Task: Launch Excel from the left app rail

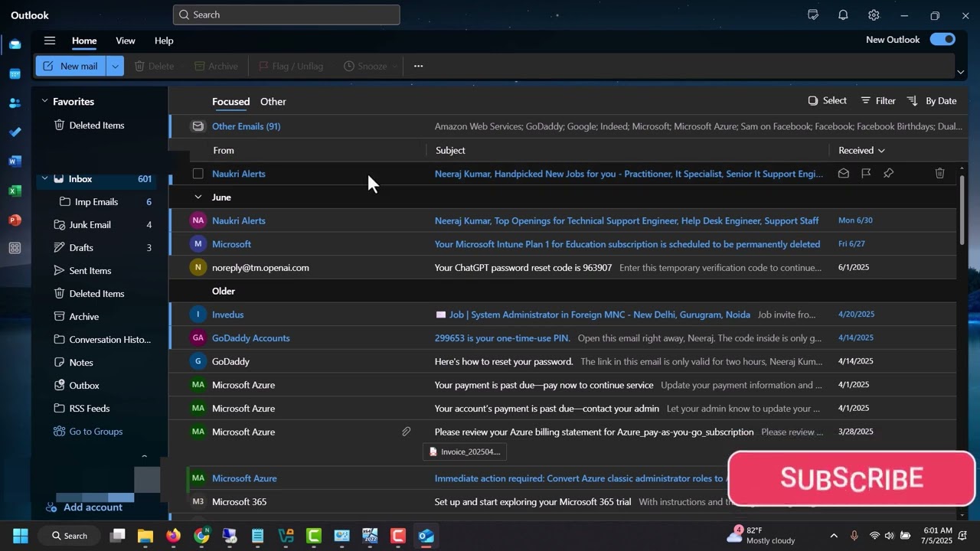Action: point(15,190)
